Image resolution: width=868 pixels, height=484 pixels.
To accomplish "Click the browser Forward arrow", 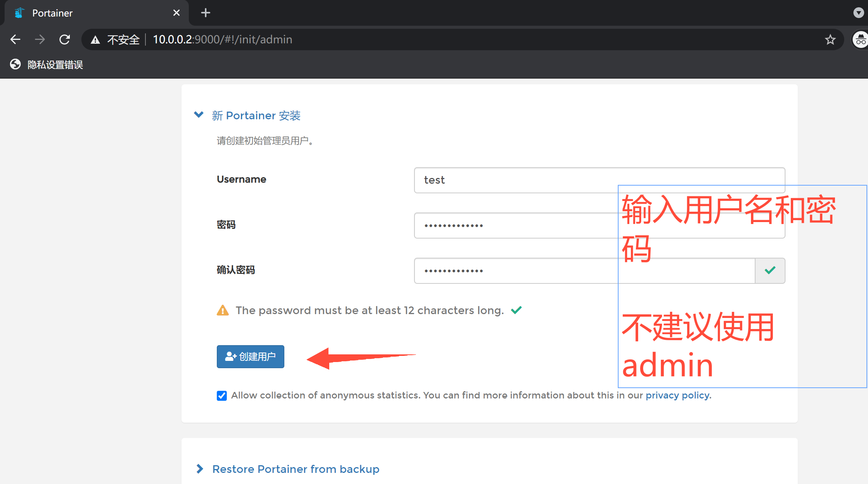I will pos(40,40).
